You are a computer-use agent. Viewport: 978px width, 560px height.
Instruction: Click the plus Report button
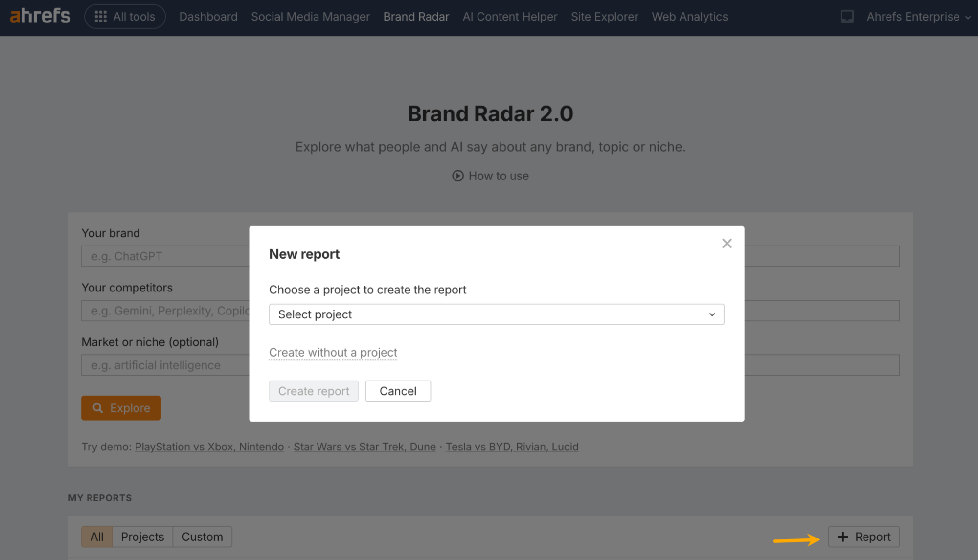pos(864,537)
